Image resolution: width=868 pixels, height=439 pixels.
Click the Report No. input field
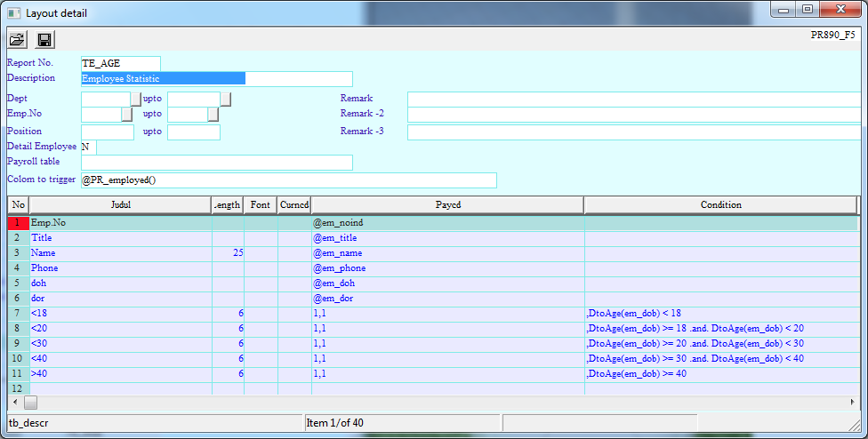(x=120, y=63)
